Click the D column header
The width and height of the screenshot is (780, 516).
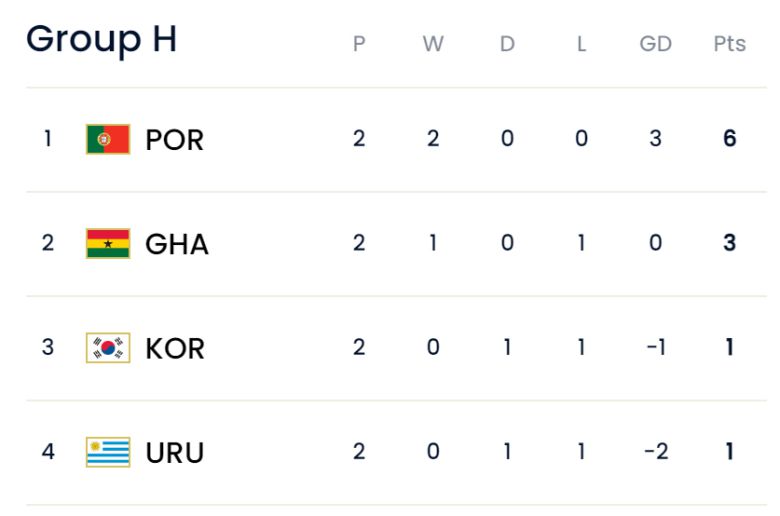tap(507, 45)
